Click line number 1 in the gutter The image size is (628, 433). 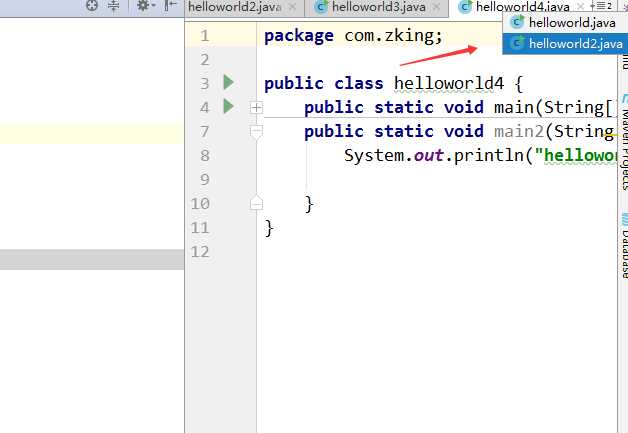205,36
